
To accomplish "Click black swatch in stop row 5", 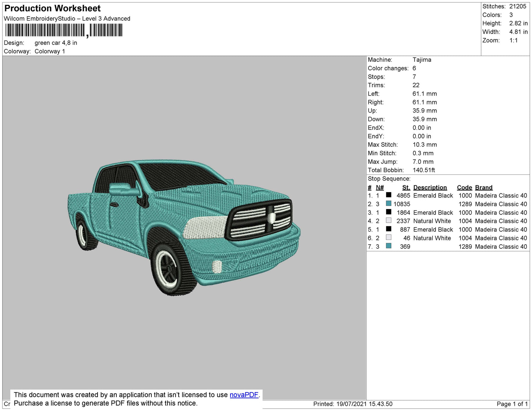I will [388, 229].
